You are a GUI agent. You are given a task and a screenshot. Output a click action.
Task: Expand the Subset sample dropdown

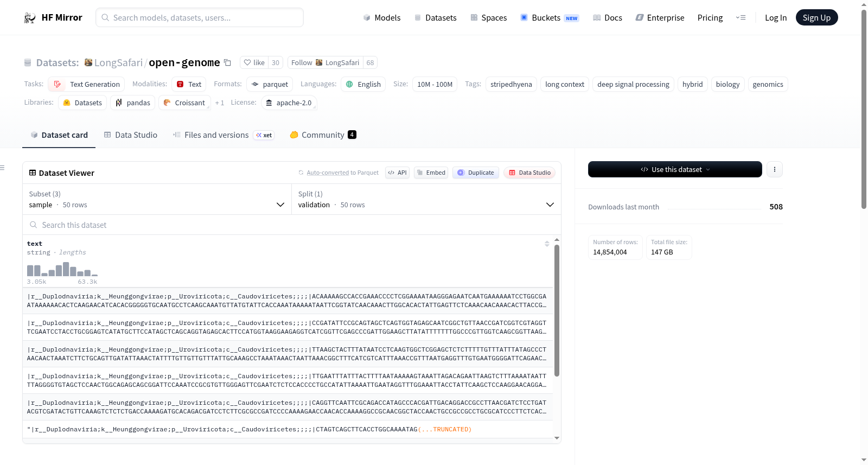(157, 199)
